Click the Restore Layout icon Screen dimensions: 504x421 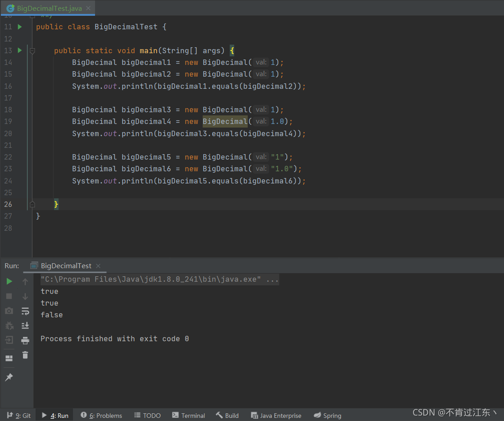pos(9,358)
